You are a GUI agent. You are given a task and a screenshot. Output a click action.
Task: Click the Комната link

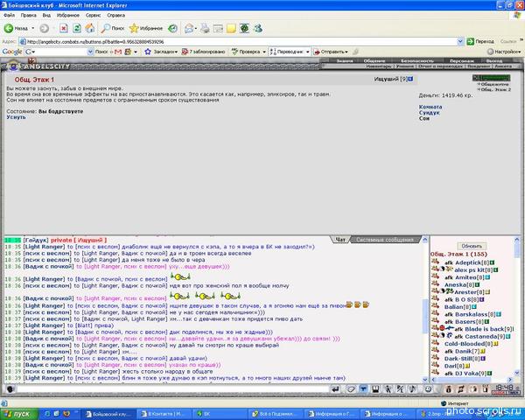tap(430, 107)
